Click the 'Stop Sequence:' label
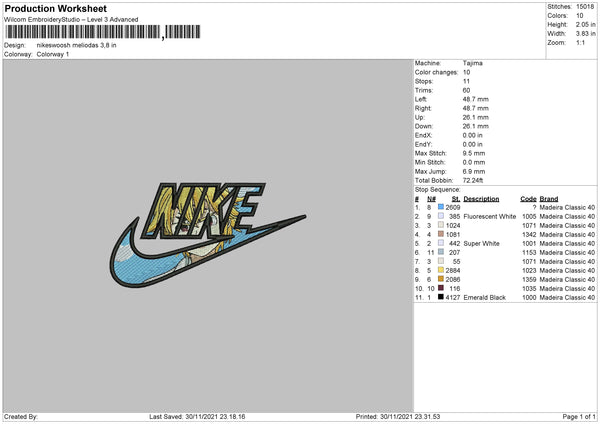 (438, 189)
